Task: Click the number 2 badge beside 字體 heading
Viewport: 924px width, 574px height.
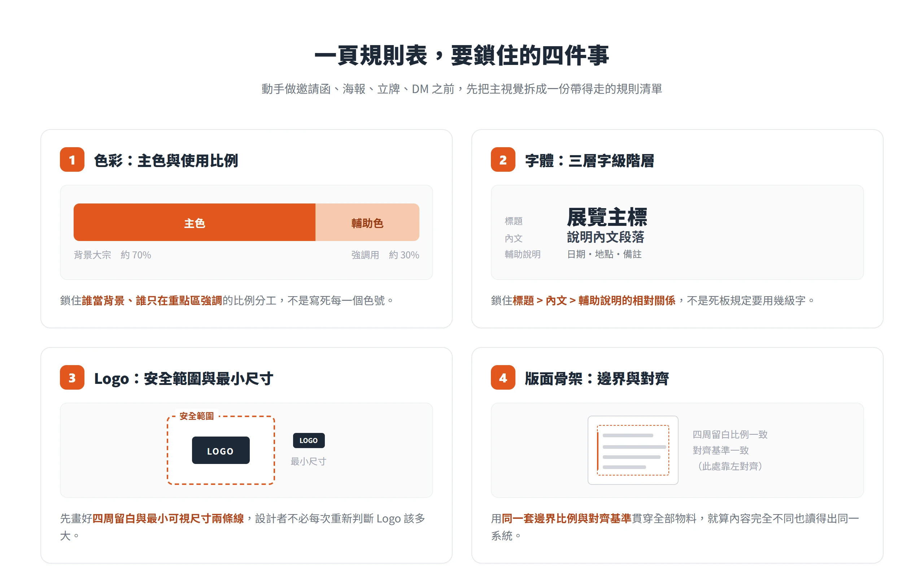Action: [503, 160]
